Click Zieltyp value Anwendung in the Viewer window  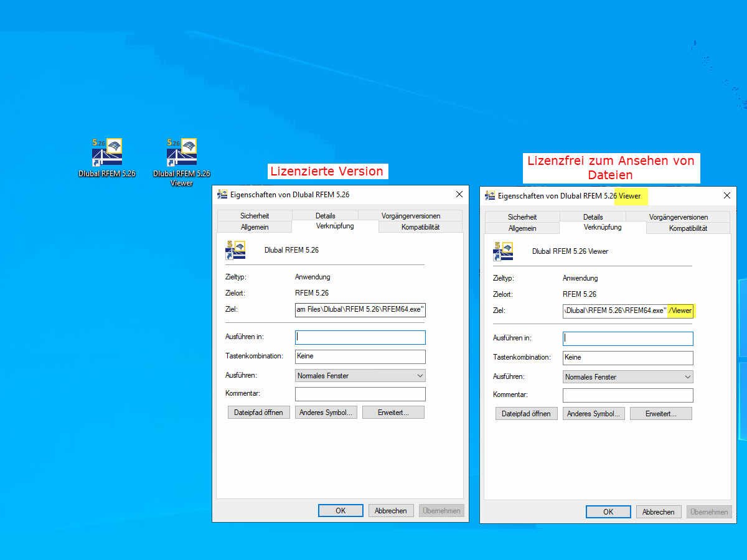pos(580,278)
